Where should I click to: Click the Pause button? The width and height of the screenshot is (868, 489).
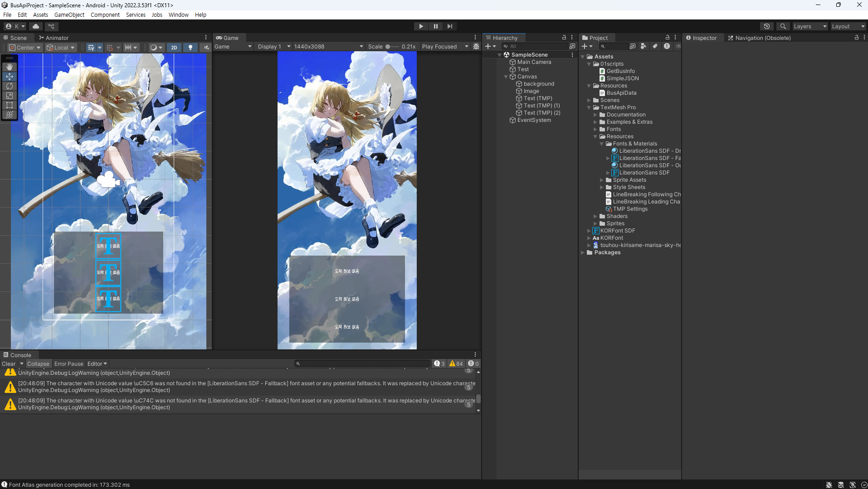435,26
